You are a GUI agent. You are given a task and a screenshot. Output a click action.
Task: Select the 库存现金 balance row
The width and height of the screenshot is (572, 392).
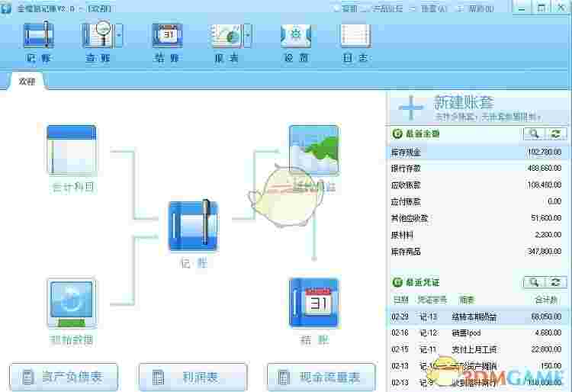[x=477, y=152]
